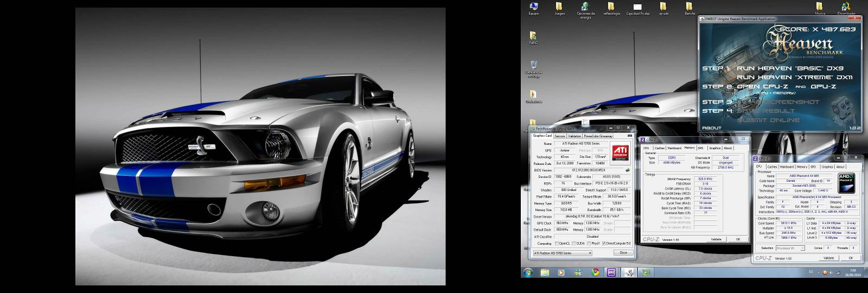Open Papelera de reciclaje

533,68
